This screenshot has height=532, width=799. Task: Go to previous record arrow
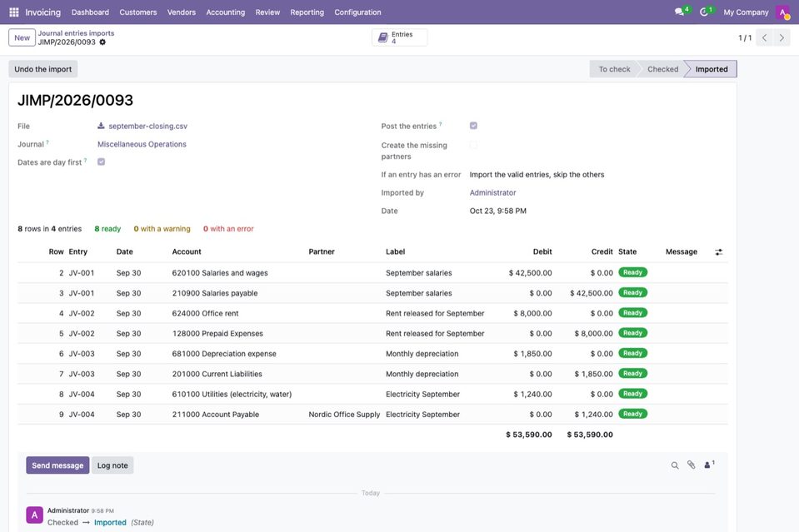764,37
